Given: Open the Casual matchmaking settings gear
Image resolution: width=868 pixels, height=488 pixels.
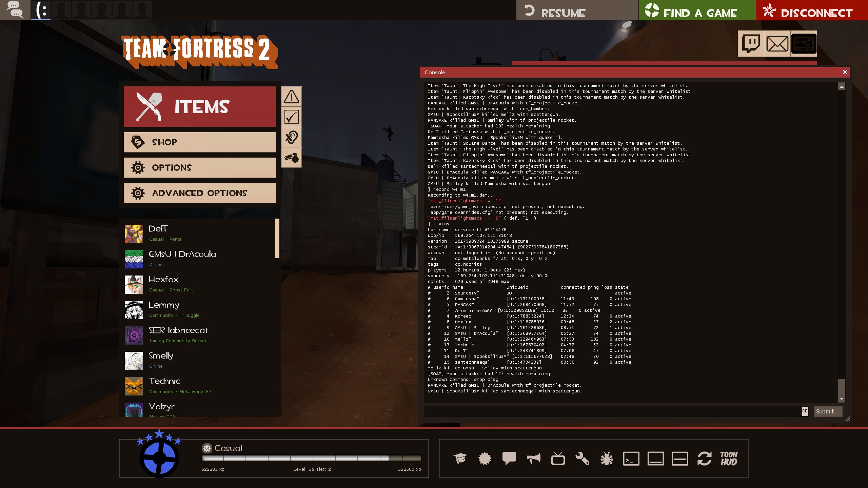Looking at the screenshot, I should [x=207, y=448].
